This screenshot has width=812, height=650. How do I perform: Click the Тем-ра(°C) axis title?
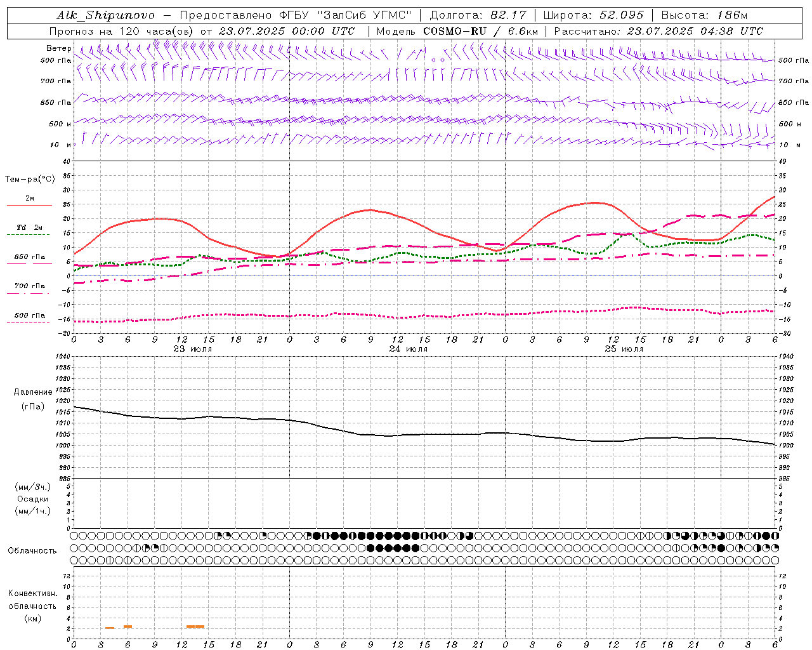tap(30, 180)
